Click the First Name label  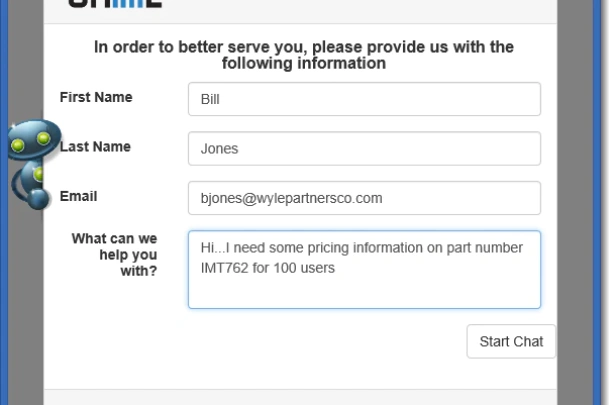click(x=96, y=97)
